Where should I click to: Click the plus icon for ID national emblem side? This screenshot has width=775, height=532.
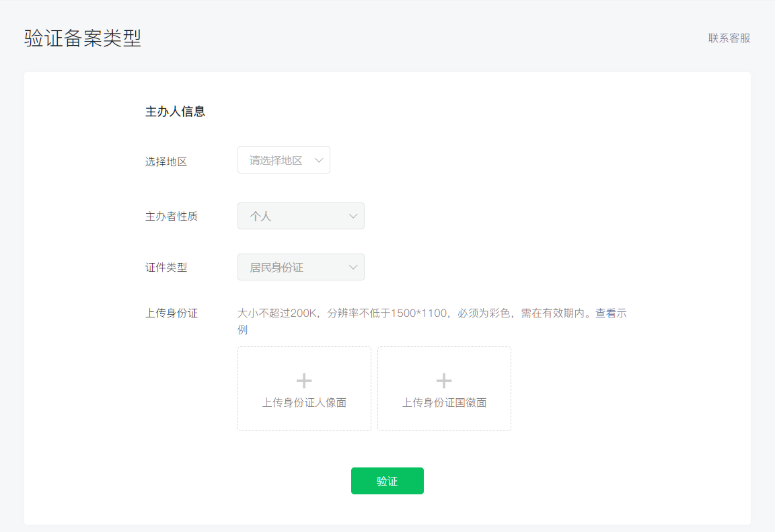[444, 381]
